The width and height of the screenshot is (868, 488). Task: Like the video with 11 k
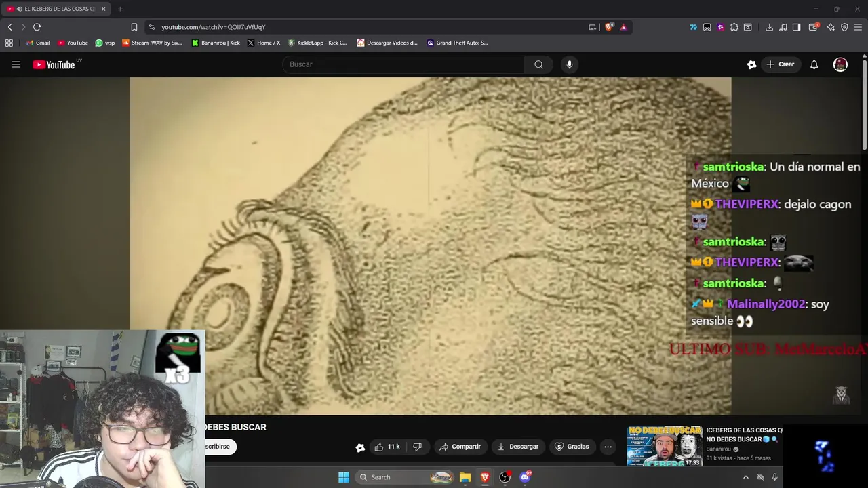coord(387,447)
